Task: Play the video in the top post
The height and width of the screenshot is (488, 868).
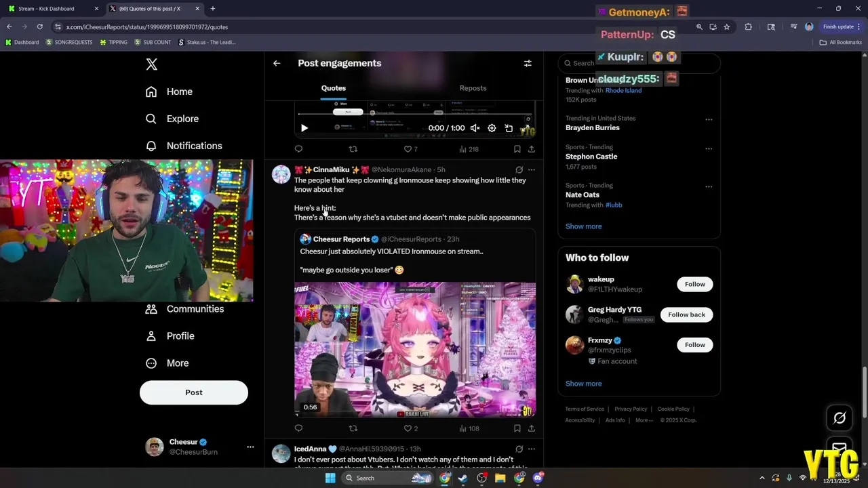Action: point(304,128)
